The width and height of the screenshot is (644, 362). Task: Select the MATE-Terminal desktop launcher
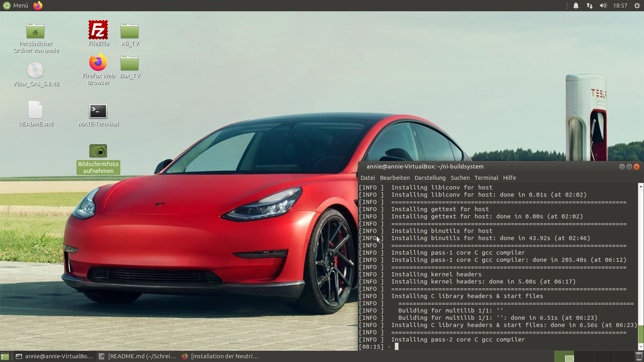point(98,111)
